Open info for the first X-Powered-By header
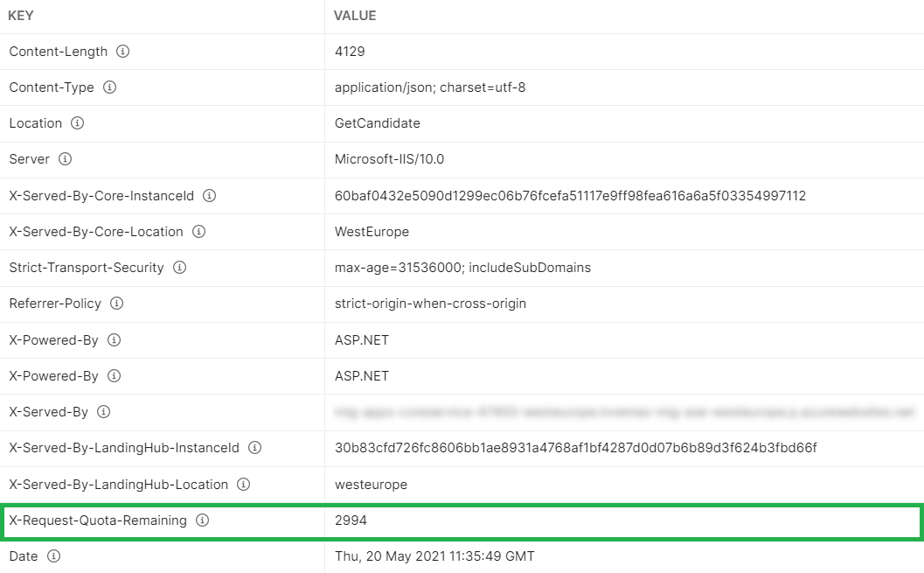The image size is (924, 573). pos(114,339)
